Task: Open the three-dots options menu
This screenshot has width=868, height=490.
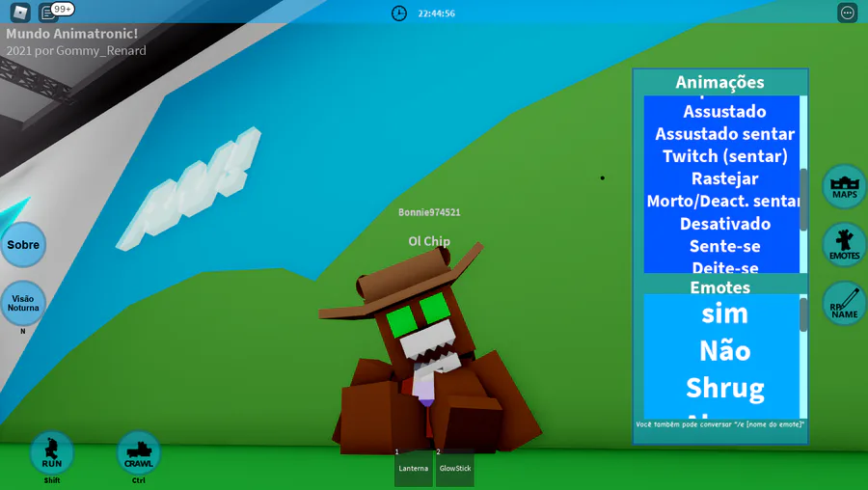Action: click(847, 13)
